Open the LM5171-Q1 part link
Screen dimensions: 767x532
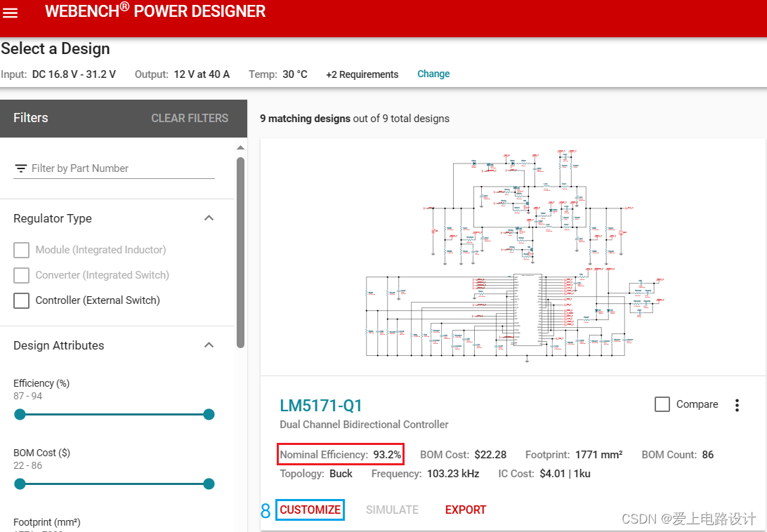pos(321,406)
